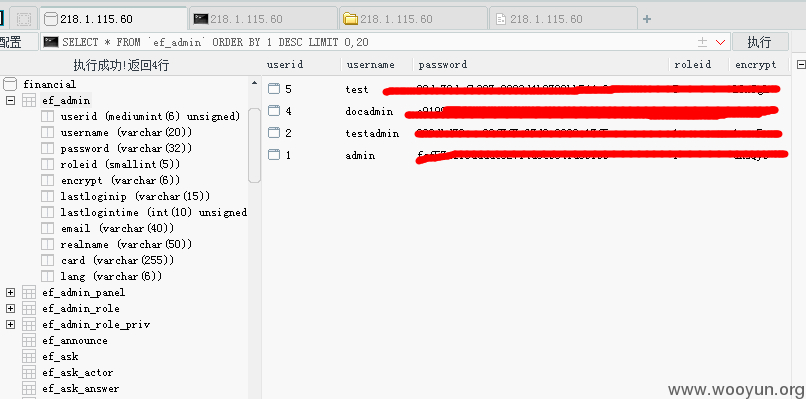The height and width of the screenshot is (399, 806).
Task: Open the terminal tab 218.1.115.60
Action: [263, 19]
